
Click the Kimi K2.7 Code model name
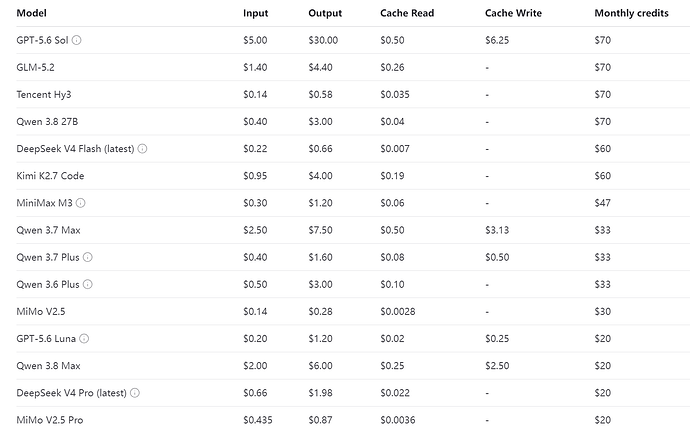[x=50, y=176]
